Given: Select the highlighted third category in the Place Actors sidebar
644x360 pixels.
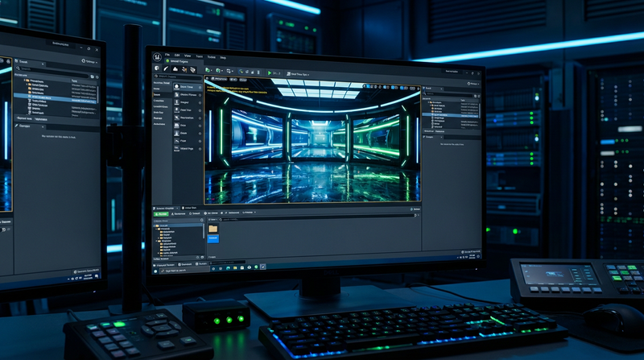Looking at the screenshot, I should point(162,94).
